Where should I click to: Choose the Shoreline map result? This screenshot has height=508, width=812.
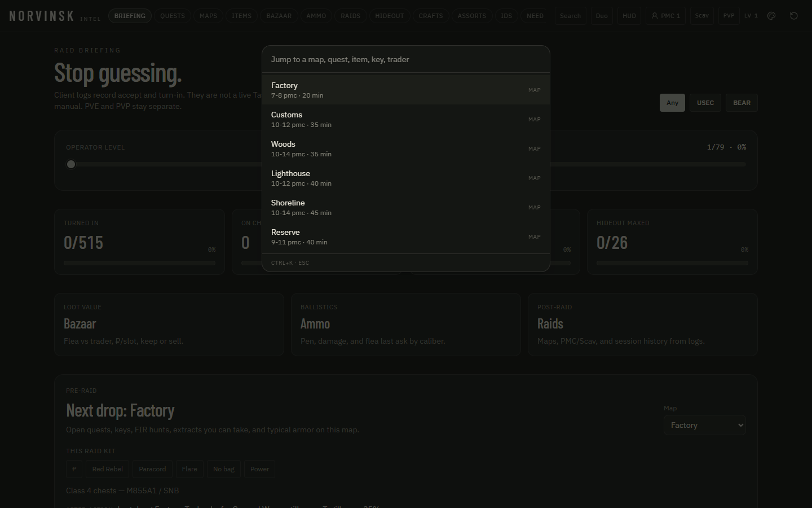(406, 207)
